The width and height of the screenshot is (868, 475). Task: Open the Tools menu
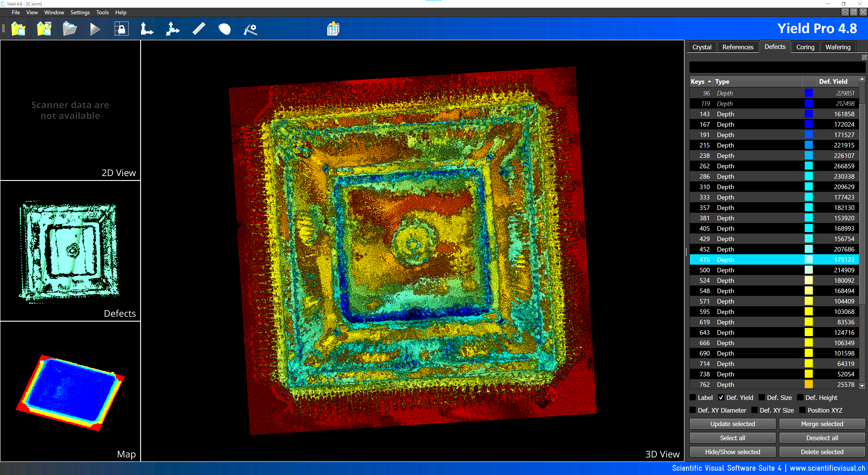[x=102, y=12]
